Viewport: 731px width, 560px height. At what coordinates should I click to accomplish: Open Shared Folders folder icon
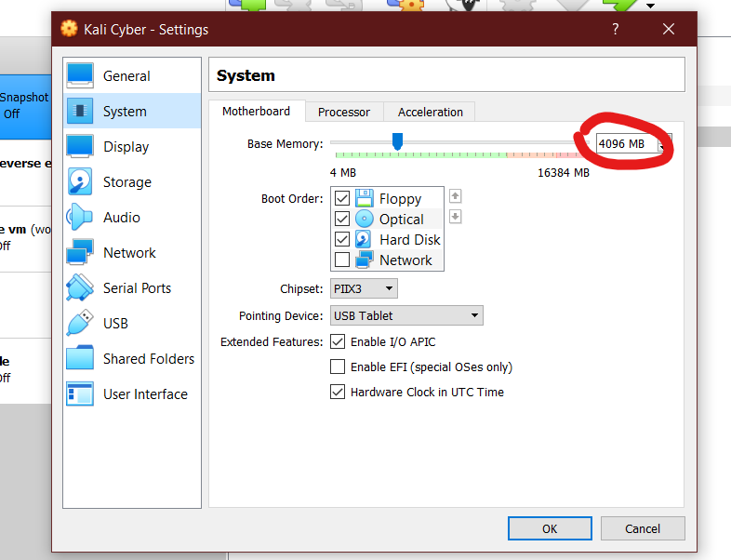tap(80, 358)
